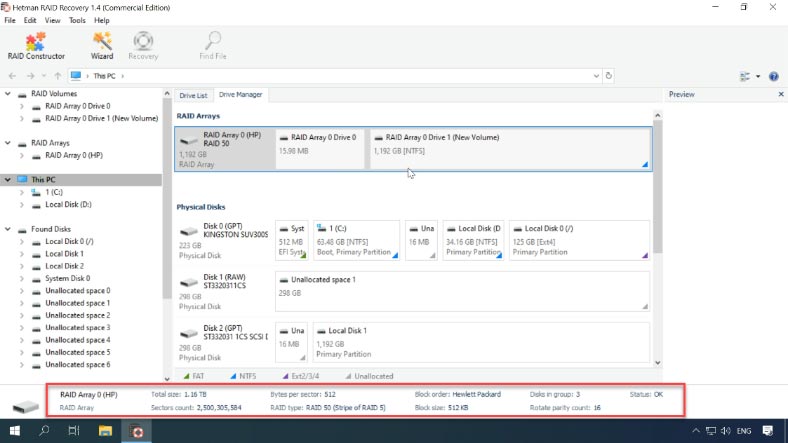Image resolution: width=788 pixels, height=443 pixels.
Task: Go back with the navigation arrow
Action: click(13, 76)
